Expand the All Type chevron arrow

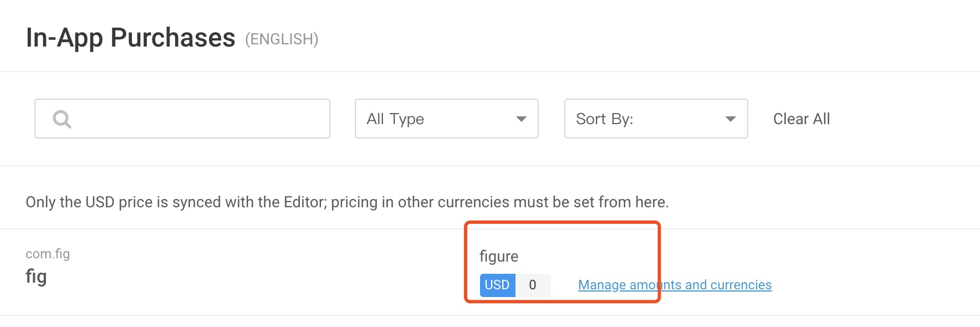click(x=522, y=118)
